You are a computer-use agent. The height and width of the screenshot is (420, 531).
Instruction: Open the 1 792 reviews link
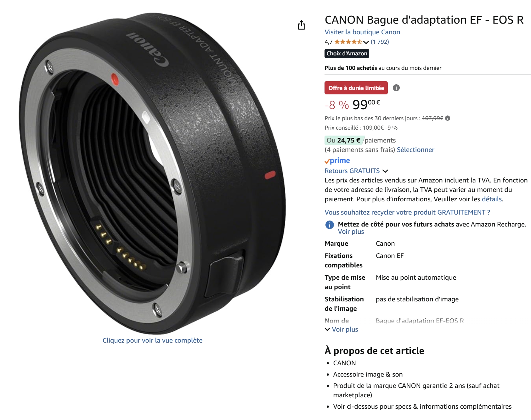380,42
